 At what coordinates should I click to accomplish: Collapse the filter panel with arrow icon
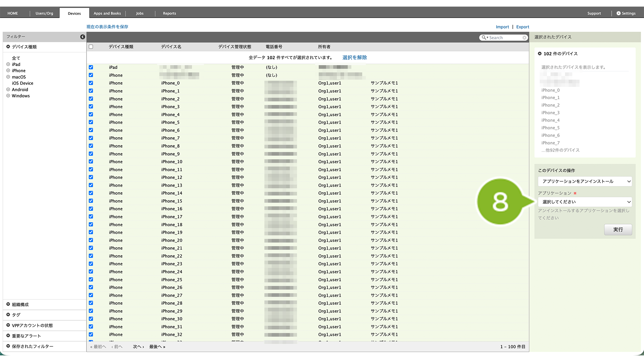tap(83, 37)
